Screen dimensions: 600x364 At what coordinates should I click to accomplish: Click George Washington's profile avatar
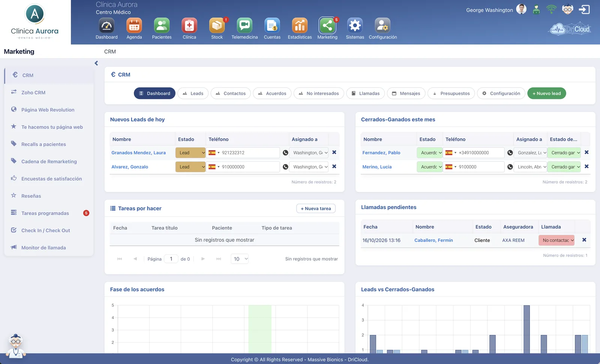521,9
